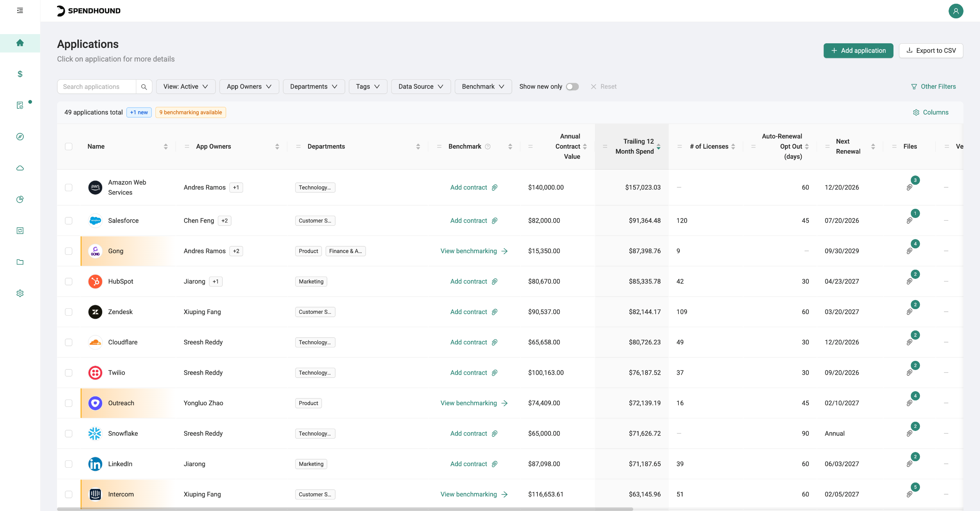Open files attachment for Salesforce
Screen dimensions: 980x511
click(910, 221)
